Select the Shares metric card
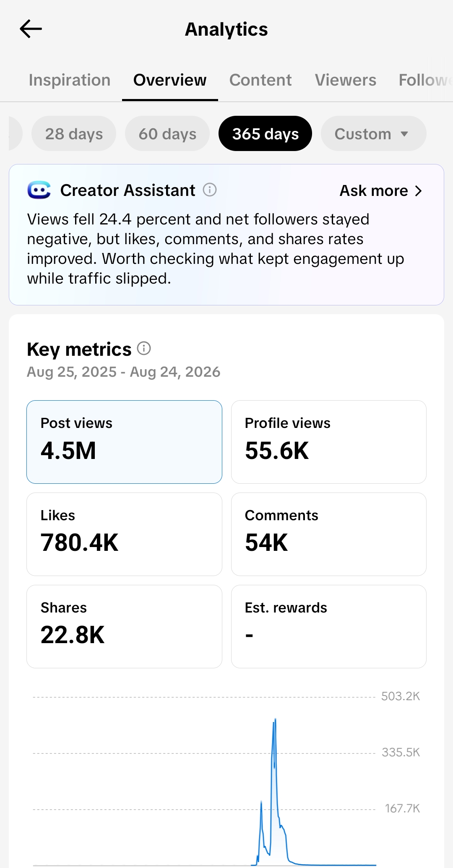The height and width of the screenshot is (868, 453). (x=124, y=626)
